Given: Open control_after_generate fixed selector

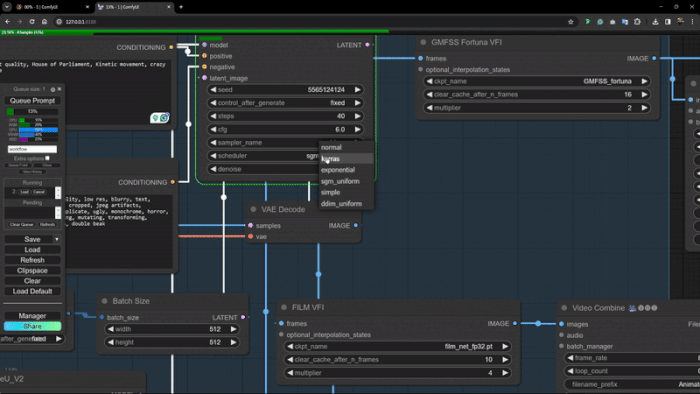Looking at the screenshot, I should click(286, 103).
